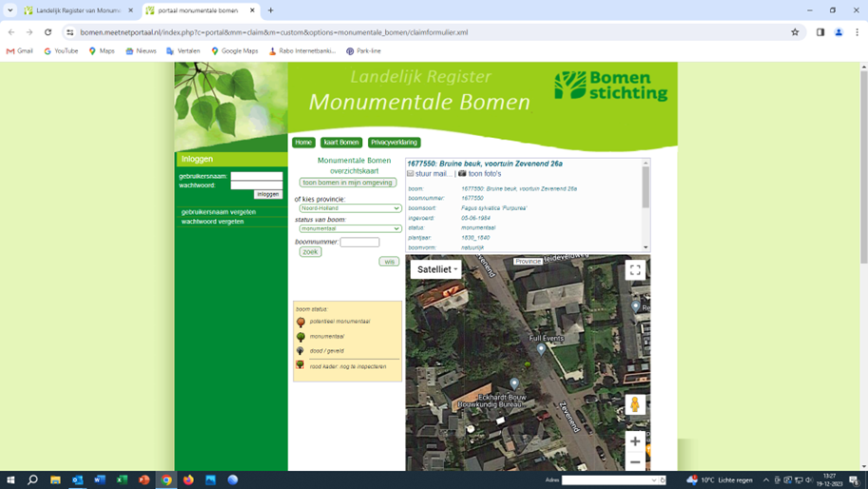Click the wachtwoord vergeten link
Viewport: 868px width, 489px height.
(213, 222)
